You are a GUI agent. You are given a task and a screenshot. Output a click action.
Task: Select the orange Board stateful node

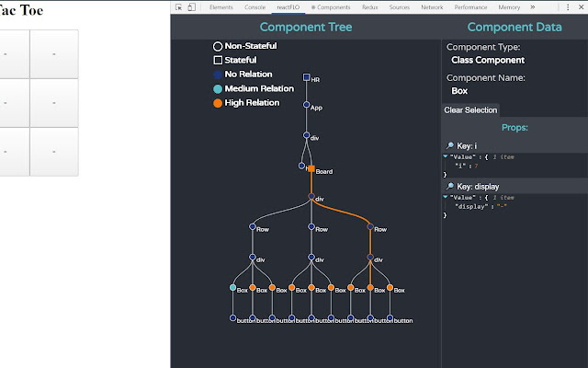[311, 169]
